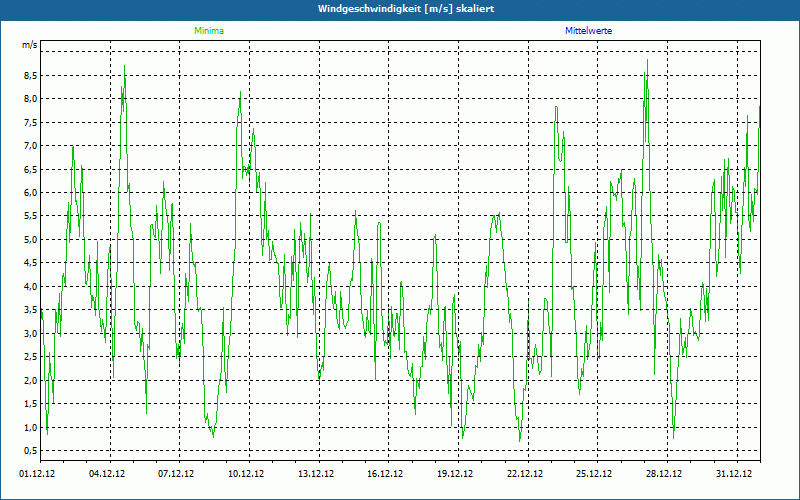Click the 5,5 y-axis value
The image size is (800, 500).
31,216
